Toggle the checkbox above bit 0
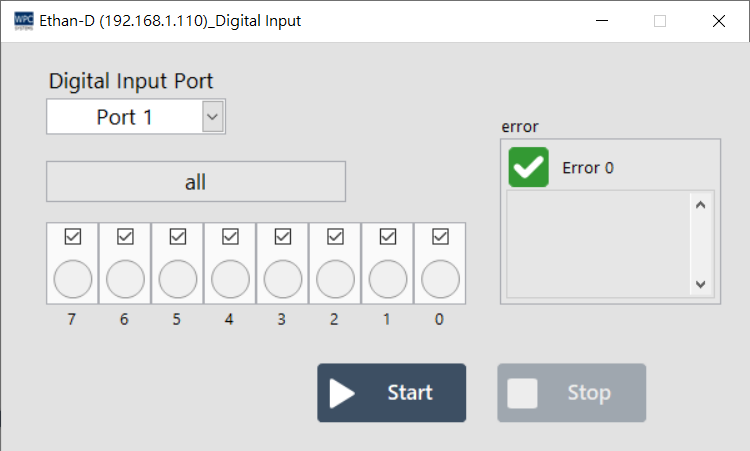Screen dimensions: 750x451 click(x=440, y=236)
